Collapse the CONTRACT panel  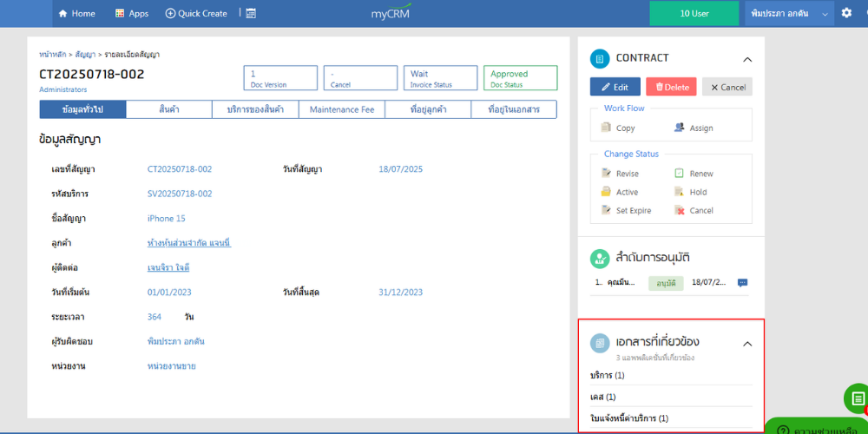[747, 59]
